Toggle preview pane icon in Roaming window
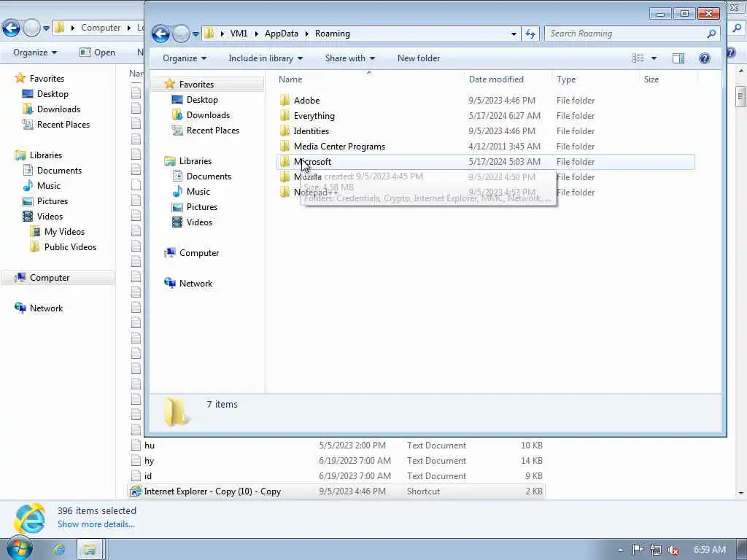The height and width of the screenshot is (560, 747). 678,58
